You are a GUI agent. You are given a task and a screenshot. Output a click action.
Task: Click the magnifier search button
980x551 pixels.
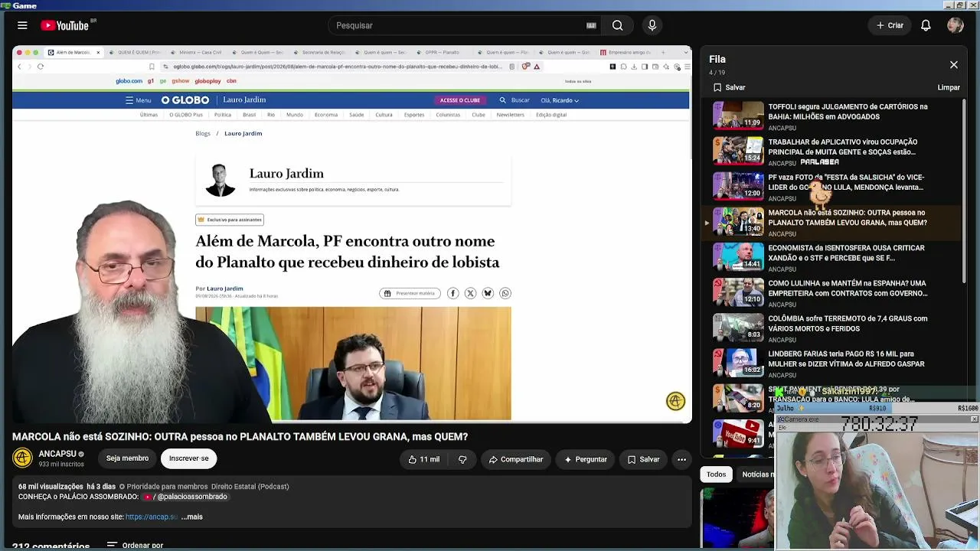click(x=617, y=25)
